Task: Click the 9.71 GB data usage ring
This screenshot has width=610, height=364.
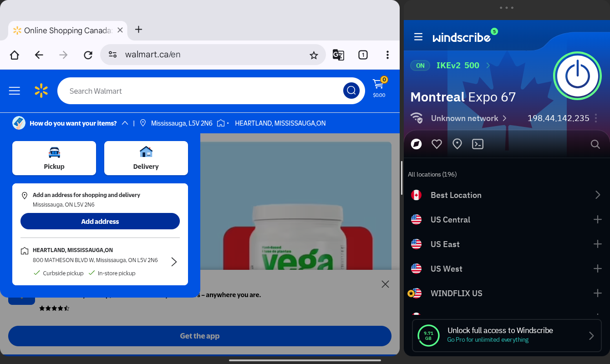Action: click(428, 336)
